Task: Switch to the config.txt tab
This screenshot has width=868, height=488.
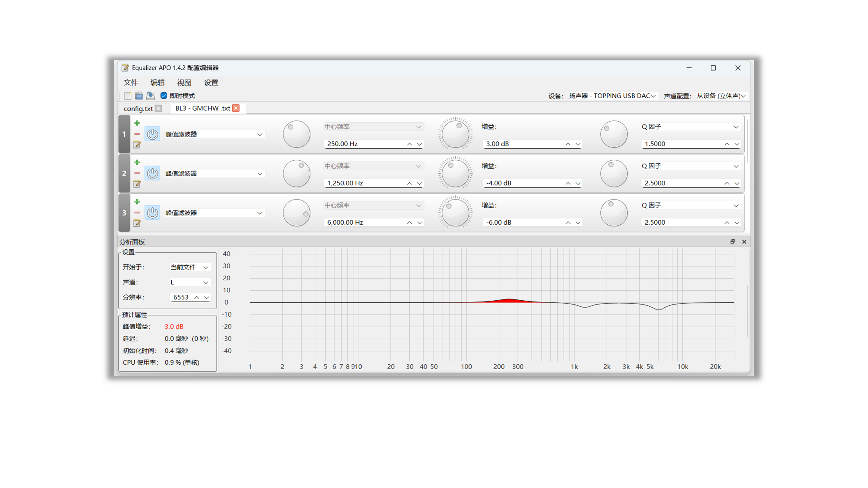Action: 138,108
